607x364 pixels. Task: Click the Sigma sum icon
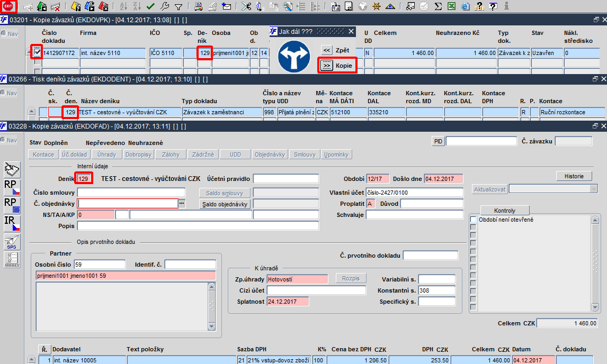(x=438, y=6)
